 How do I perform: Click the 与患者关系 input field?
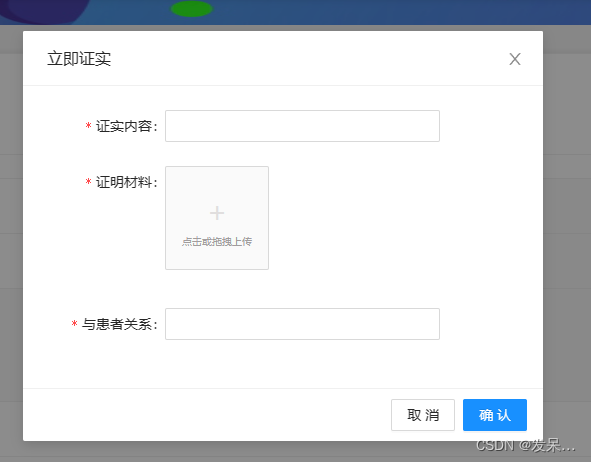click(x=302, y=324)
